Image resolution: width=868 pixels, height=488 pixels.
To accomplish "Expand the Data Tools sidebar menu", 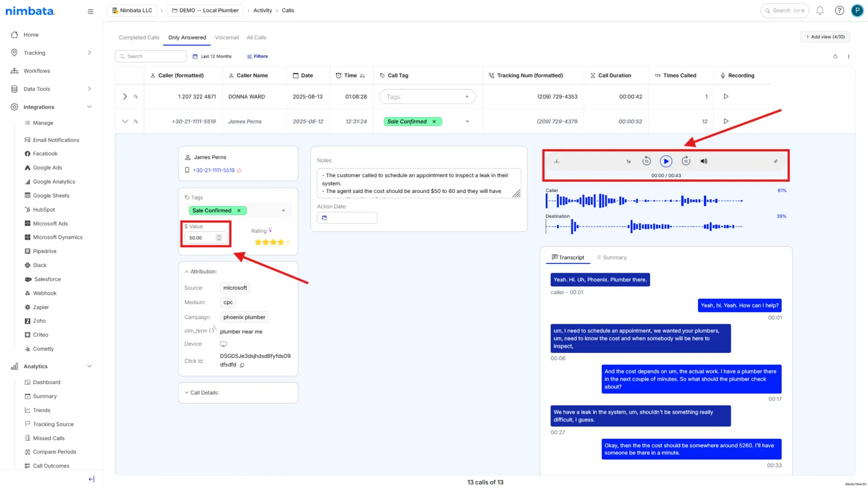I will tap(51, 89).
